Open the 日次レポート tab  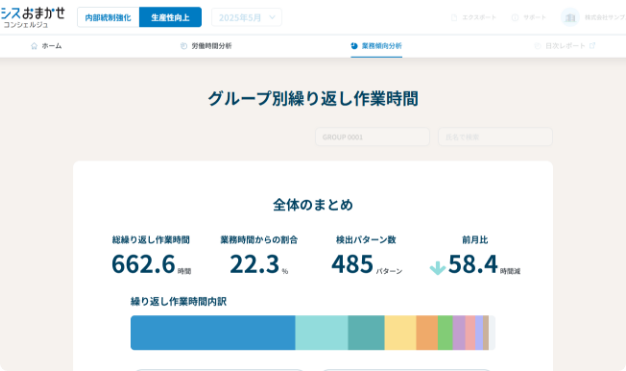pos(565,46)
